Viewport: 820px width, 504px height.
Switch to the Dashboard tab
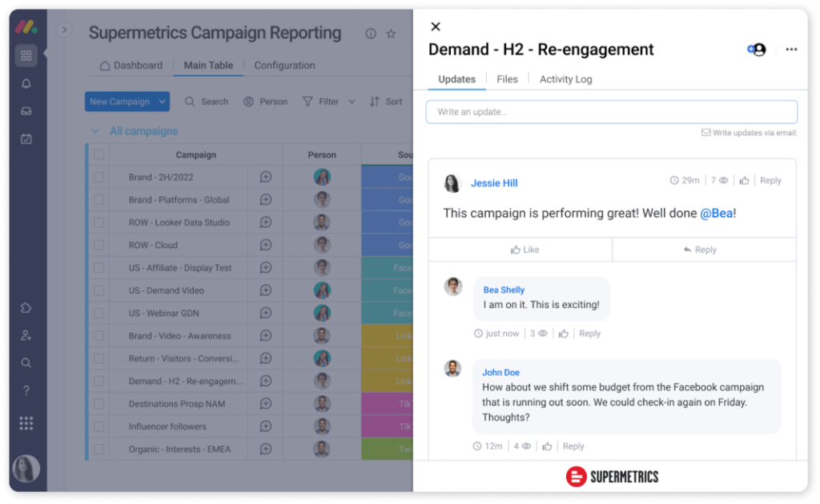click(131, 66)
